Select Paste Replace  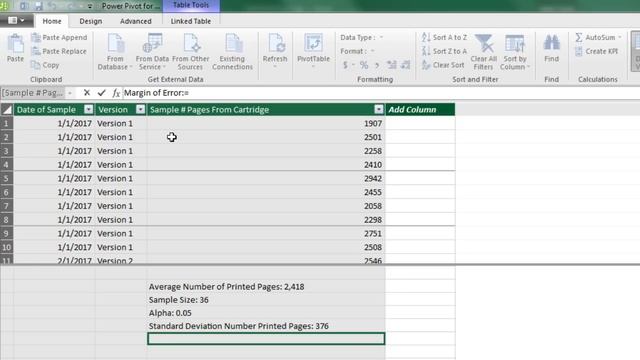click(59, 51)
